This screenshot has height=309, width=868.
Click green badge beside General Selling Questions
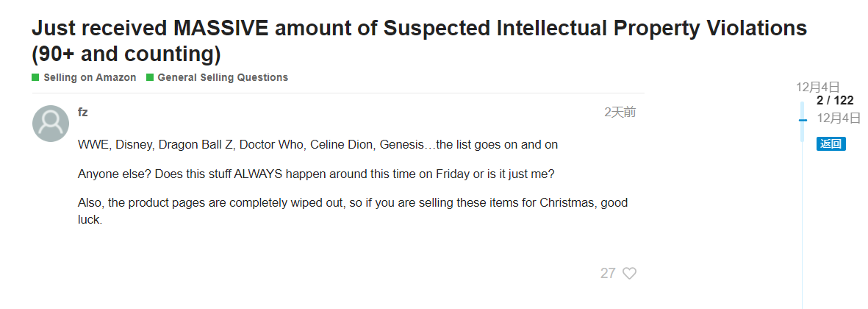[x=150, y=77]
